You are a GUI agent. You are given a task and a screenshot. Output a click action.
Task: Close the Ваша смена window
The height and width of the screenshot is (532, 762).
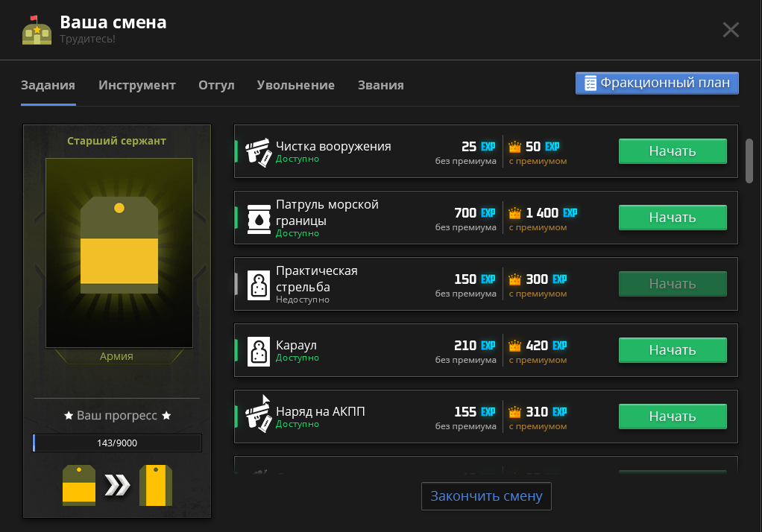coord(731,30)
